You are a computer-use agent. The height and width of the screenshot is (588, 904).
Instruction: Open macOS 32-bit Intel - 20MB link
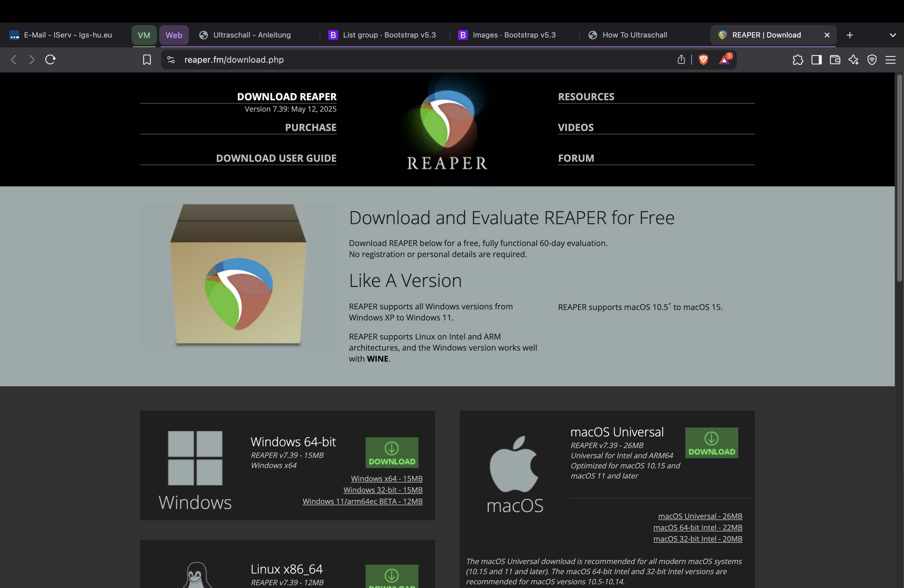tap(698, 539)
